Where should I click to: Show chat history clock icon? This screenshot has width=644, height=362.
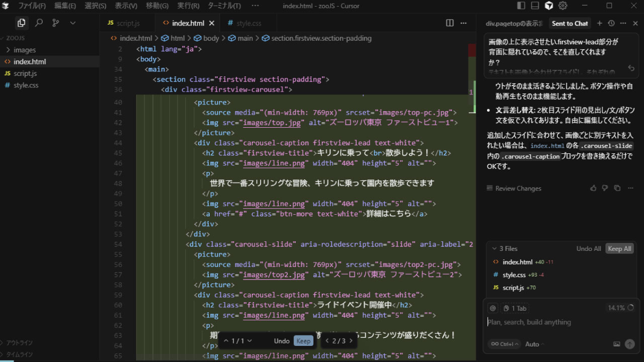pos(611,23)
